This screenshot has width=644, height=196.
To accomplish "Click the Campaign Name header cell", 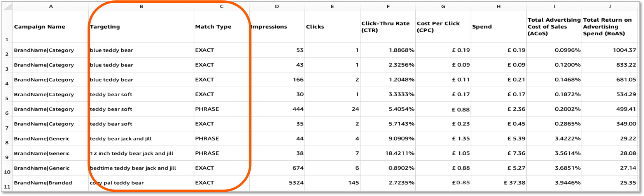I will (40, 27).
